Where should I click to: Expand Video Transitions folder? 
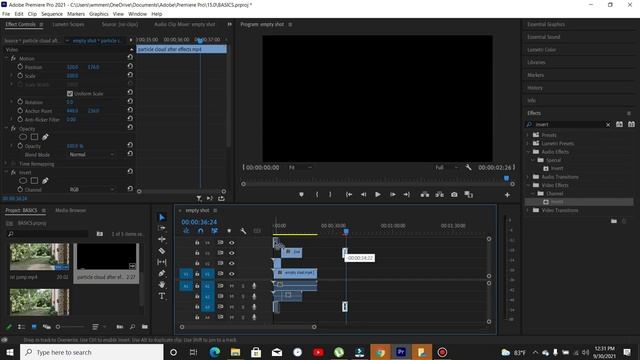pyautogui.click(x=528, y=210)
